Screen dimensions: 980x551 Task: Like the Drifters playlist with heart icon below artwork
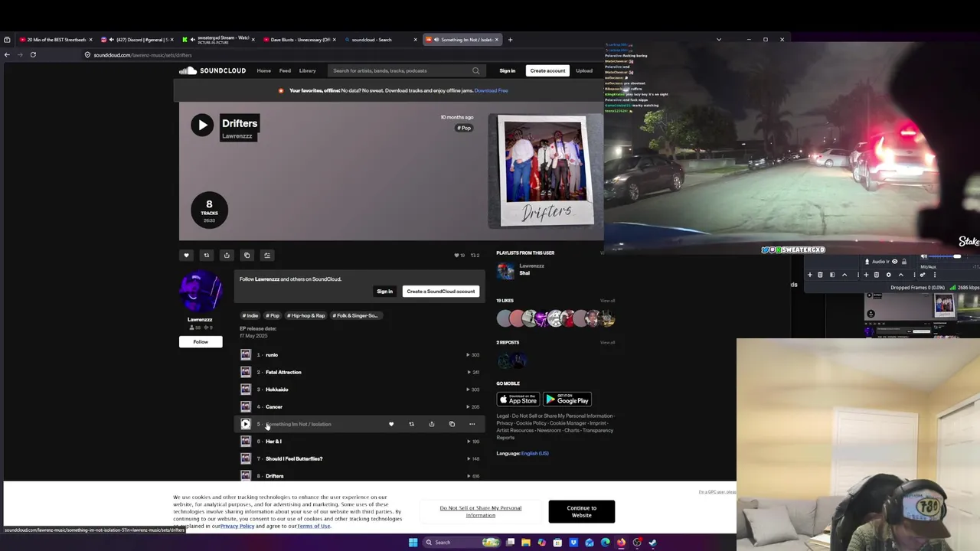(x=186, y=255)
